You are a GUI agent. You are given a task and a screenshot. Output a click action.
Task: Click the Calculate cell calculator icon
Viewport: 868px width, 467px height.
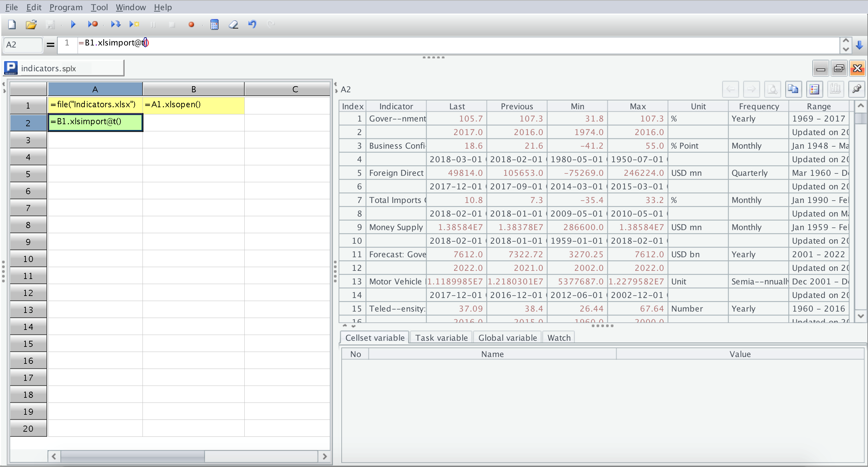(x=214, y=24)
